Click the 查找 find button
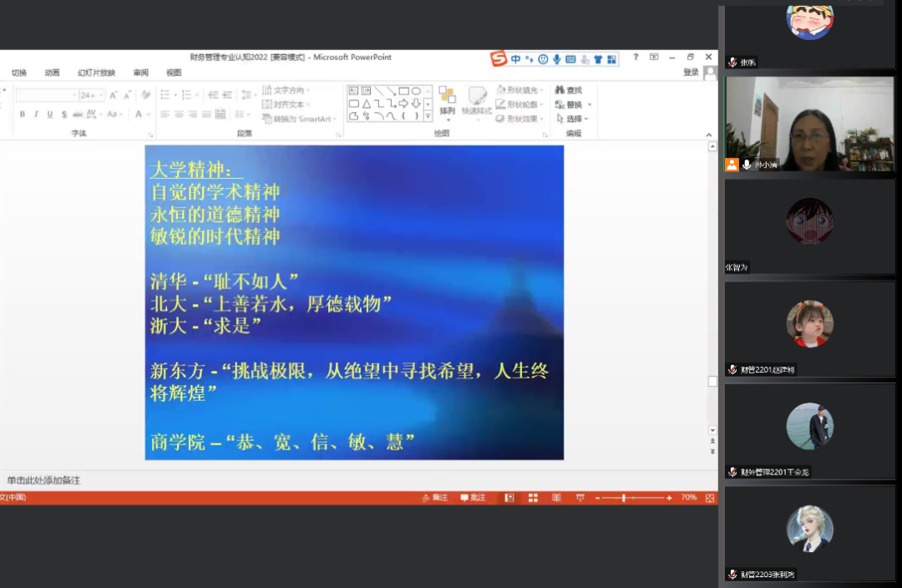The image size is (902, 588). coord(569,90)
